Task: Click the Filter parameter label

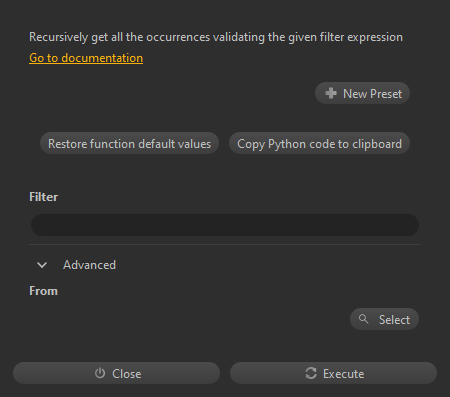Action: click(44, 197)
